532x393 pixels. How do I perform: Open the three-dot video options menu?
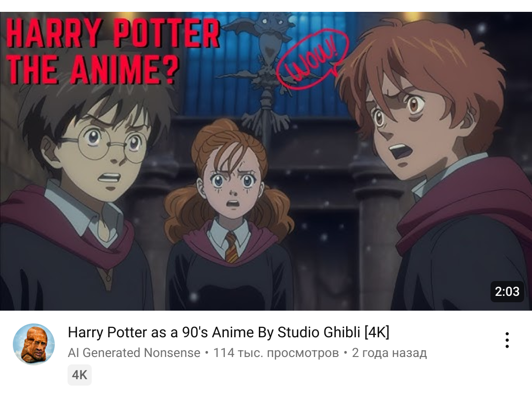click(507, 340)
